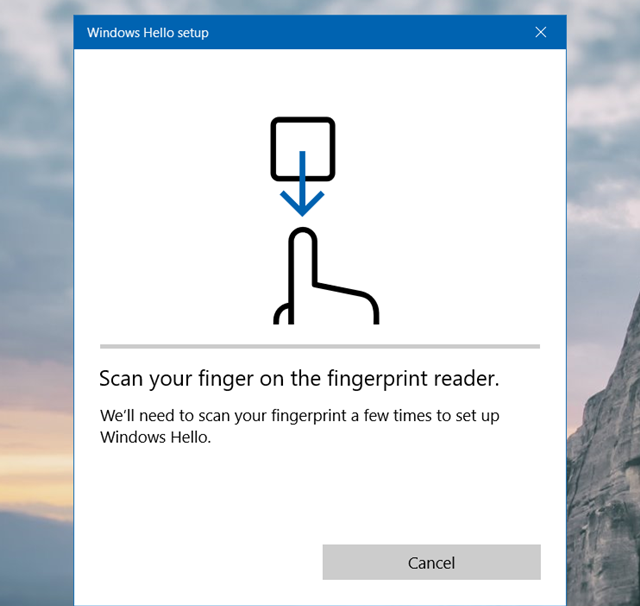
Task: Close the Windows Hello setup dialog
Action: [541, 32]
